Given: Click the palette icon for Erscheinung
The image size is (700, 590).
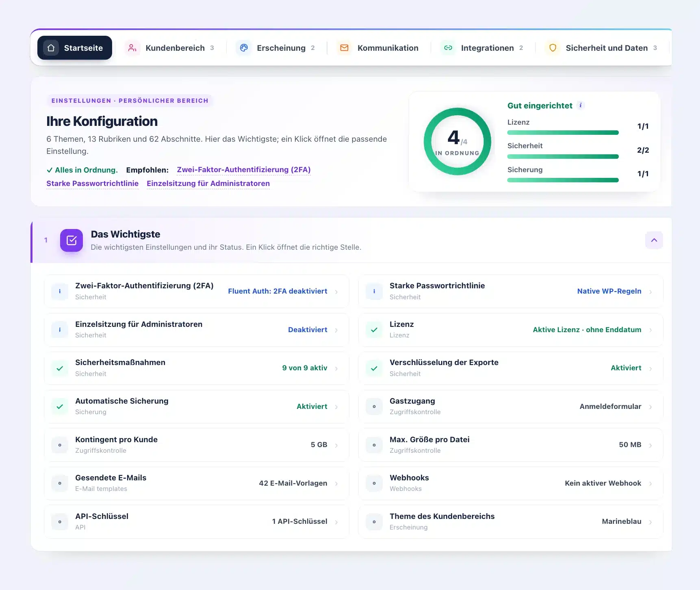Looking at the screenshot, I should (x=244, y=48).
